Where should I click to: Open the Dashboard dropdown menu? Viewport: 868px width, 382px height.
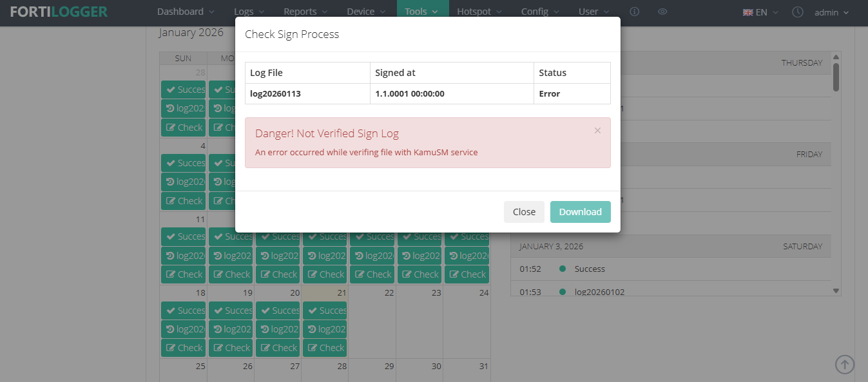[186, 12]
